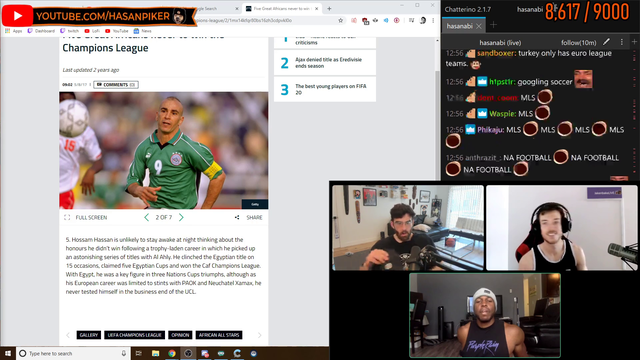Close the hasanabi Chatterino tab
640x360 pixels.
tap(479, 27)
